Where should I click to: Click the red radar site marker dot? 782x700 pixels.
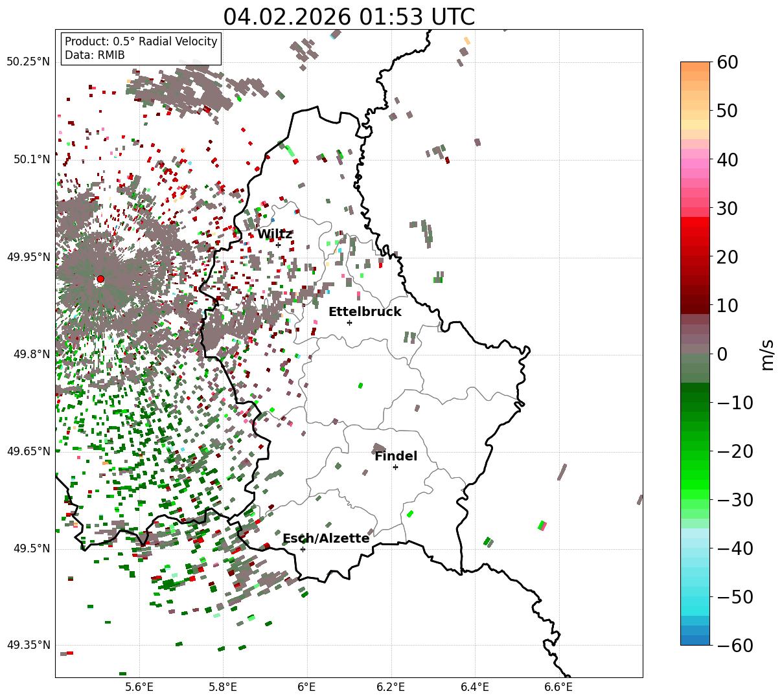click(100, 279)
